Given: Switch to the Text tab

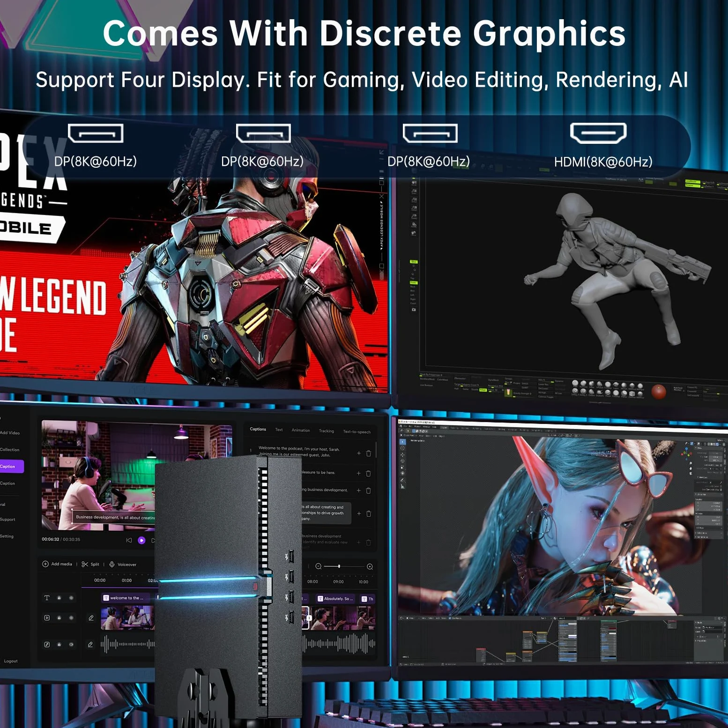Looking at the screenshot, I should tap(279, 430).
